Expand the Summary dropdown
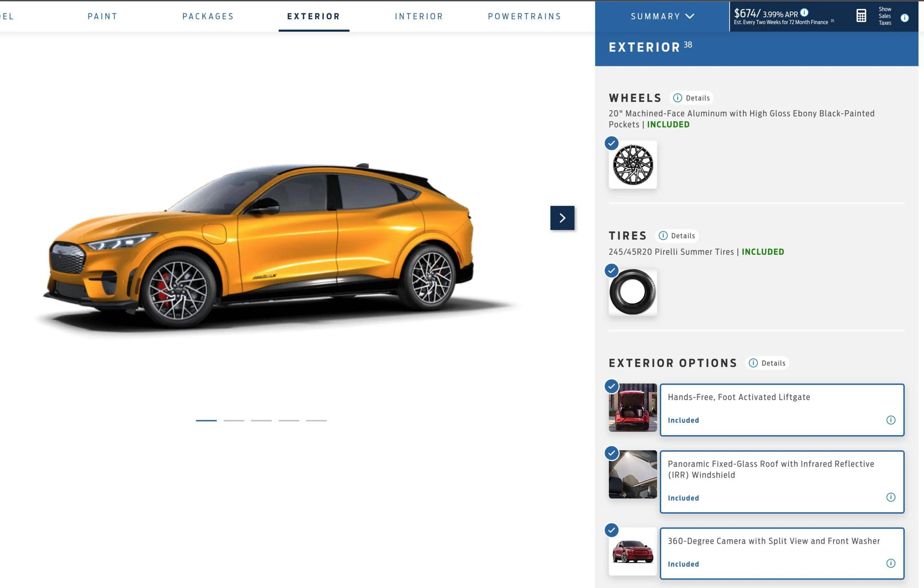Image resolution: width=924 pixels, height=588 pixels. [662, 16]
